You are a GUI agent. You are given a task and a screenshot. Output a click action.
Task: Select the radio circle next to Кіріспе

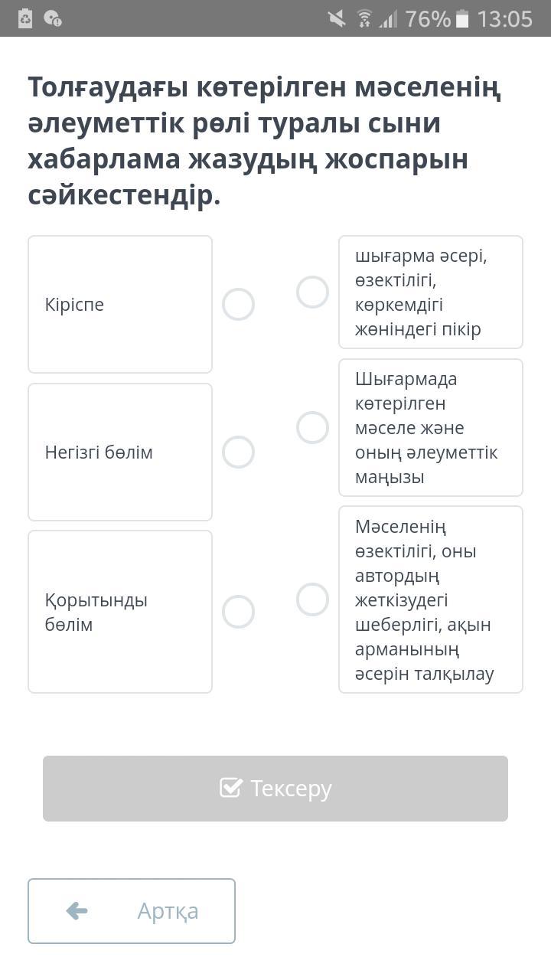tap(238, 304)
